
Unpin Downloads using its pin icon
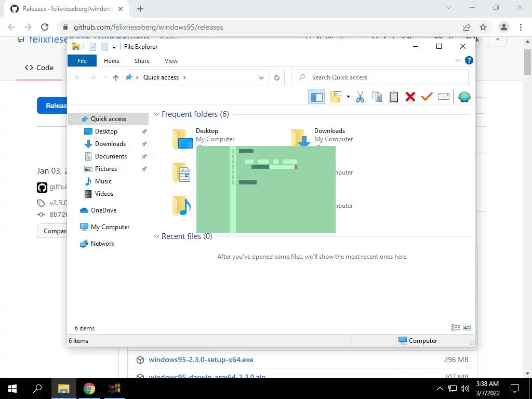(144, 144)
